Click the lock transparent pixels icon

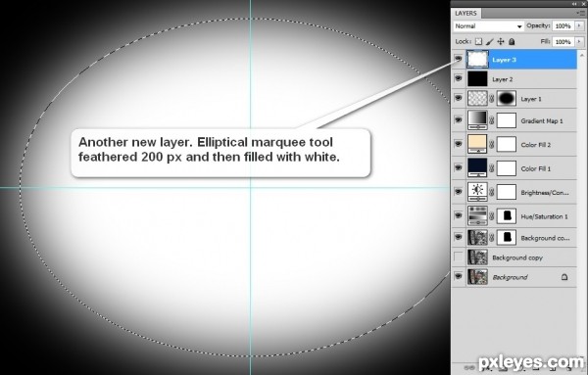(478, 41)
